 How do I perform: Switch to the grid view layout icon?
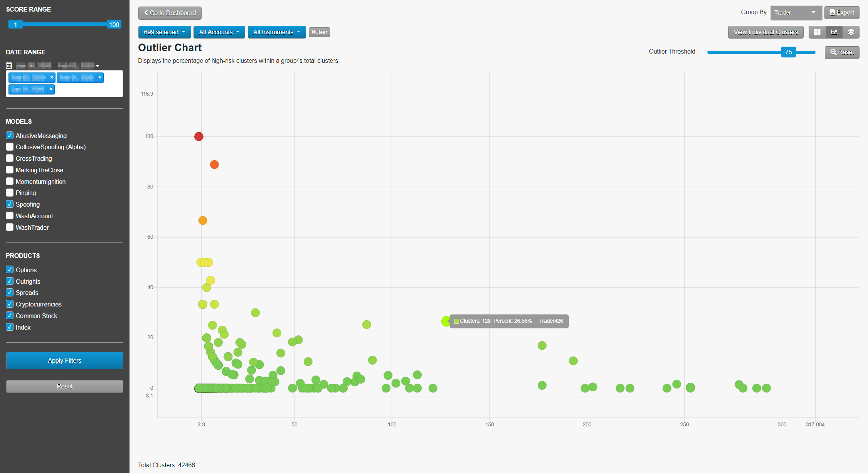817,32
